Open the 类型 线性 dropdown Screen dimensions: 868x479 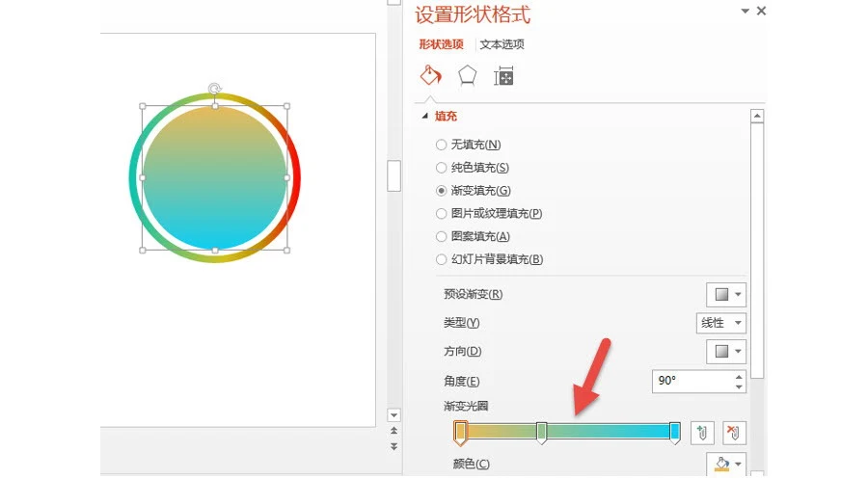pyautogui.click(x=720, y=323)
